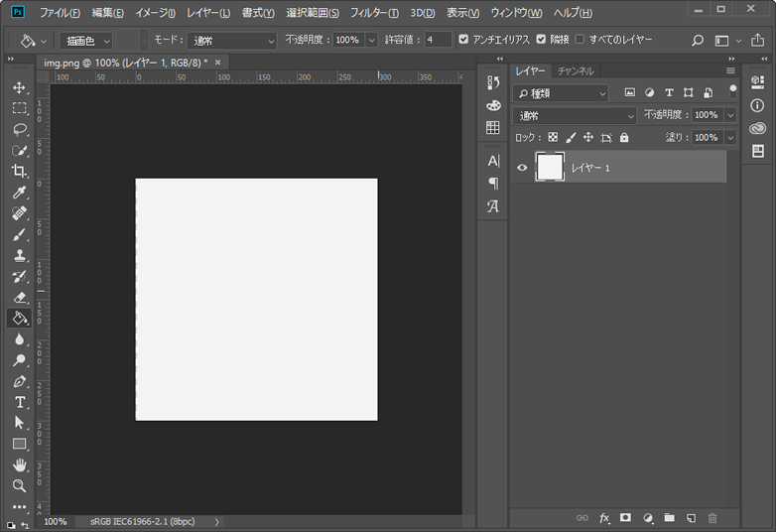This screenshot has width=776, height=532.
Task: Toggle the 隣接 checkbox
Action: coord(541,39)
